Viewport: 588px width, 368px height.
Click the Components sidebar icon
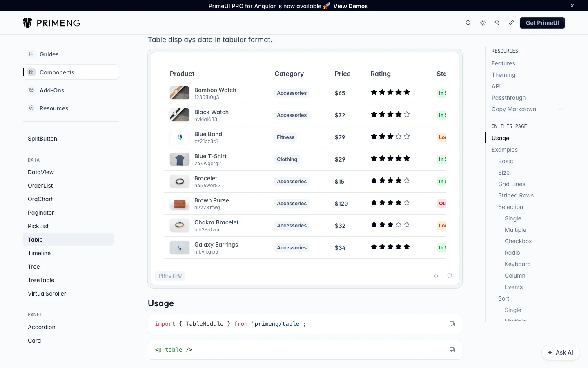click(x=31, y=72)
